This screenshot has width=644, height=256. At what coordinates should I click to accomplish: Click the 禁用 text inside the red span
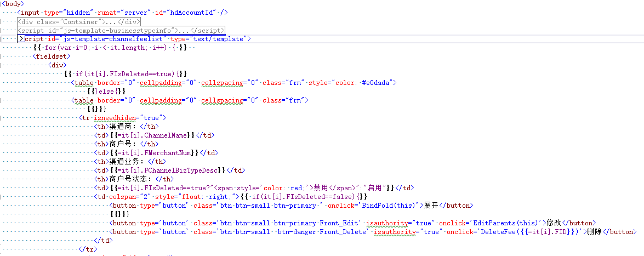click(x=322, y=188)
